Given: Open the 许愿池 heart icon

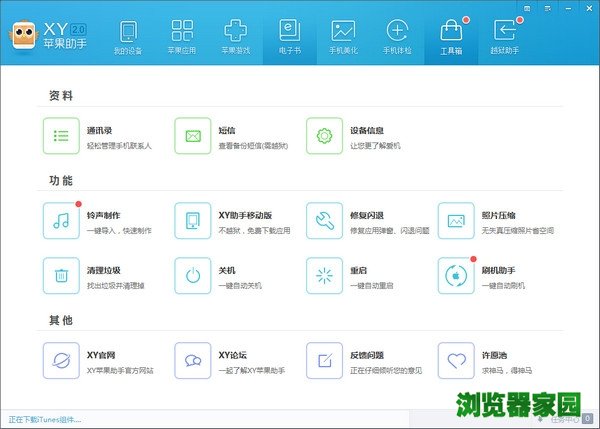Looking at the screenshot, I should tap(456, 360).
